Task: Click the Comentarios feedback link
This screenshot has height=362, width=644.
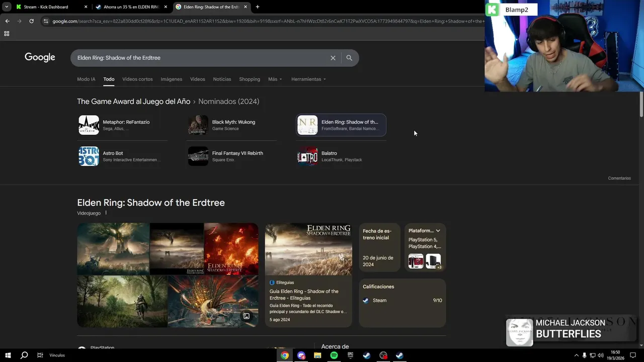Action: click(619, 178)
